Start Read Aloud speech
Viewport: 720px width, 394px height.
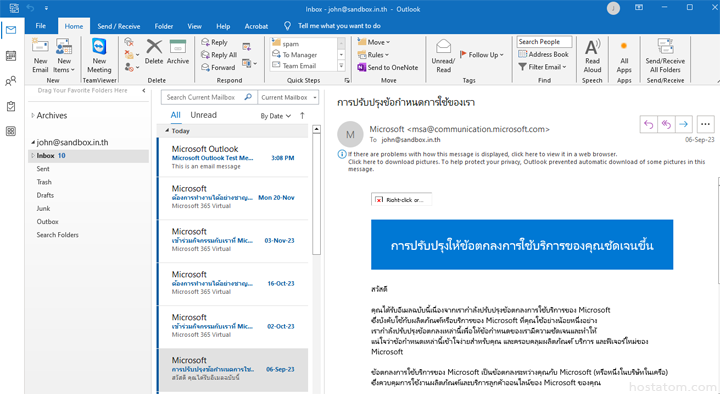point(592,56)
